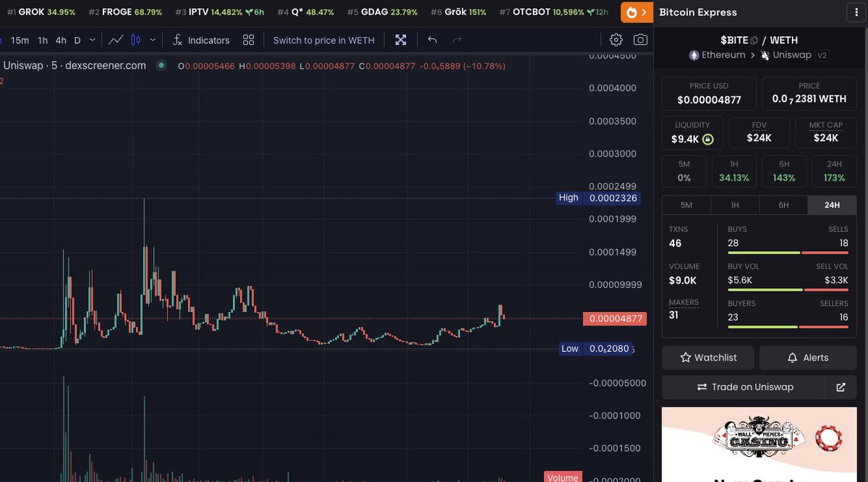Click the buys versus sells ratio bar

(788, 253)
